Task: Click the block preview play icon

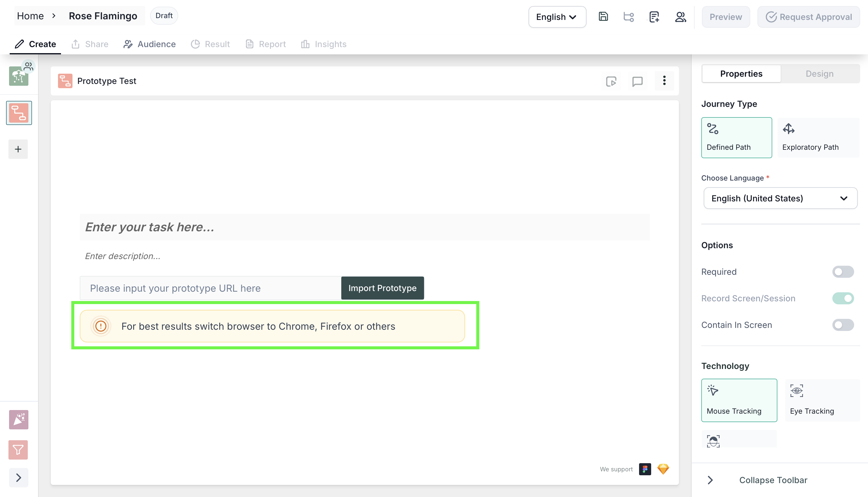Action: click(611, 81)
